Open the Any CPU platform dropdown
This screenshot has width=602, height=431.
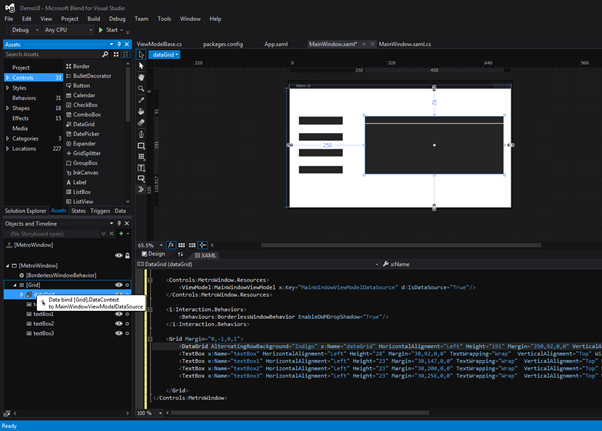tap(68, 30)
